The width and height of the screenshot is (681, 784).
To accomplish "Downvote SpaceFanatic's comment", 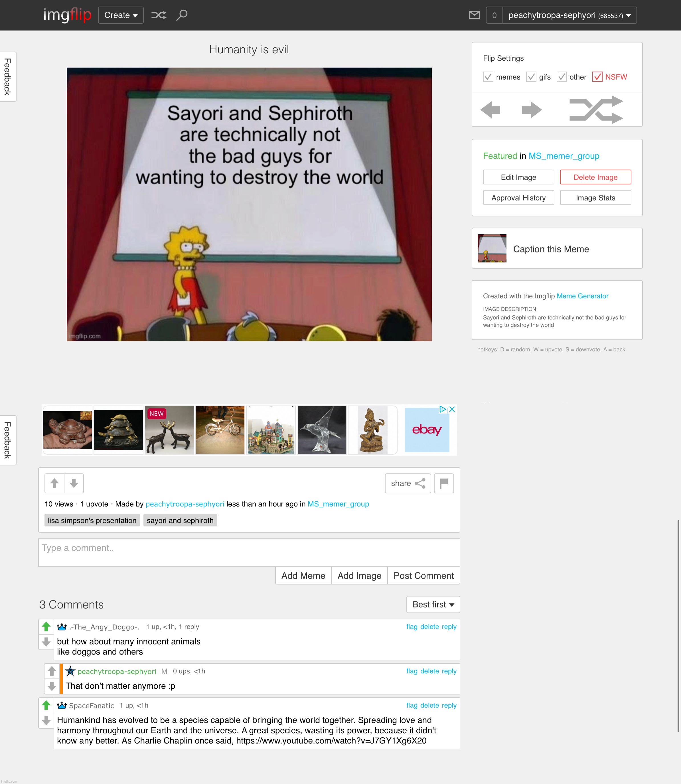I will point(46,720).
